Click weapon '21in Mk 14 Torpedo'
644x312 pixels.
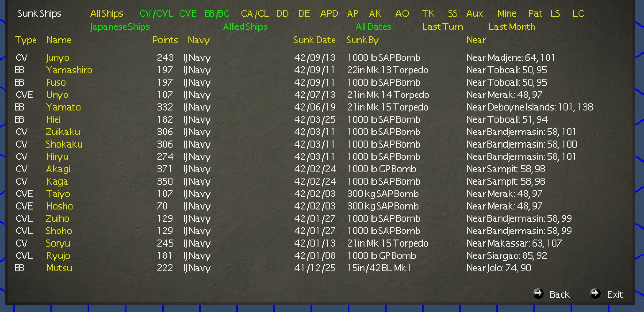[x=388, y=95]
